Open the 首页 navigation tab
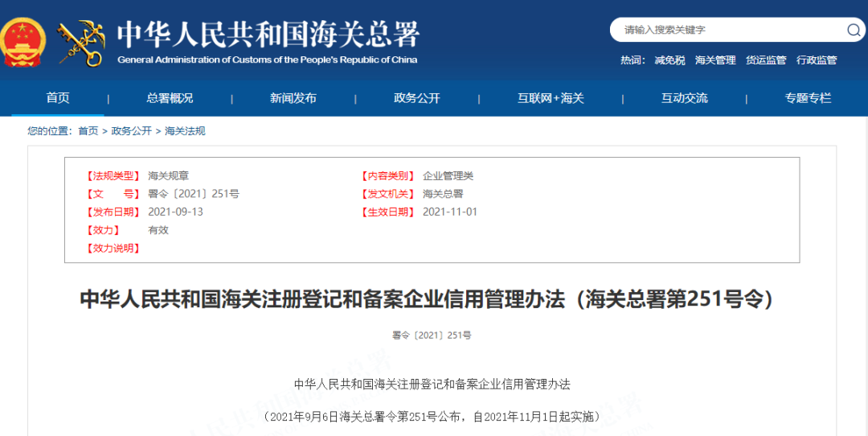Viewport: 868px width, 436px height. 58,98
